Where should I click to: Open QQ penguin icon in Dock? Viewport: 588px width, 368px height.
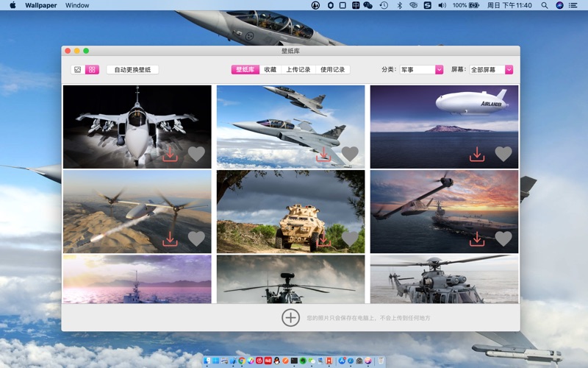point(277,361)
